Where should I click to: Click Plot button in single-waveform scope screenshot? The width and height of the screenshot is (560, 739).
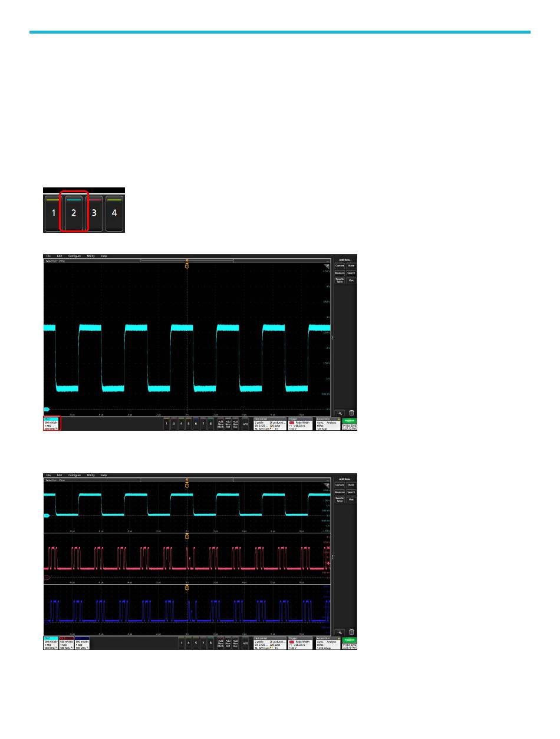pyautogui.click(x=351, y=281)
